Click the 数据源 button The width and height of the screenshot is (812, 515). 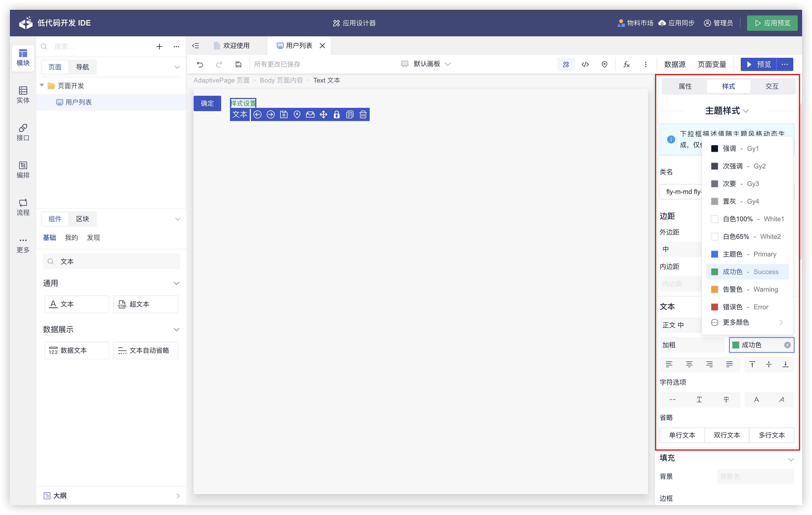674,64
